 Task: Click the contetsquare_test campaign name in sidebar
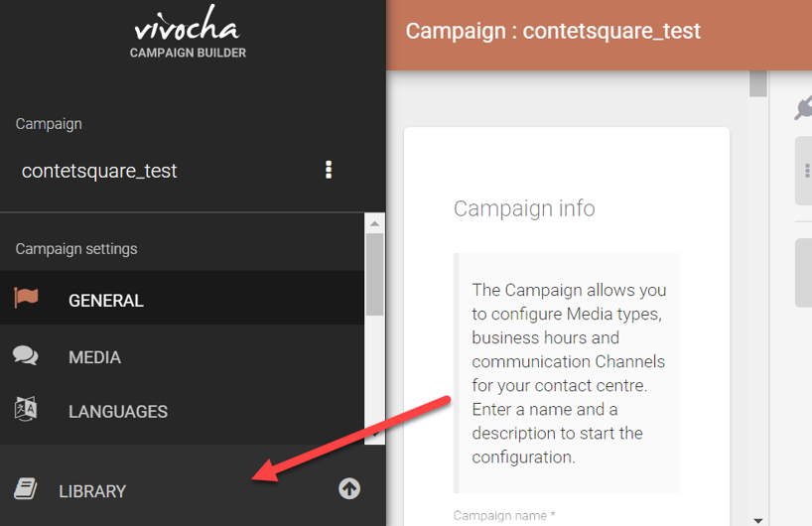click(99, 171)
